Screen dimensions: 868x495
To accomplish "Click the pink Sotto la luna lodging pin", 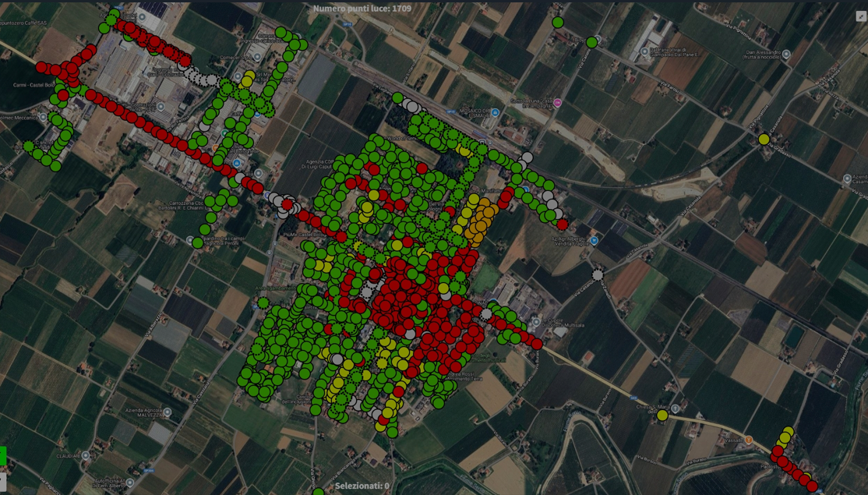I will [558, 103].
